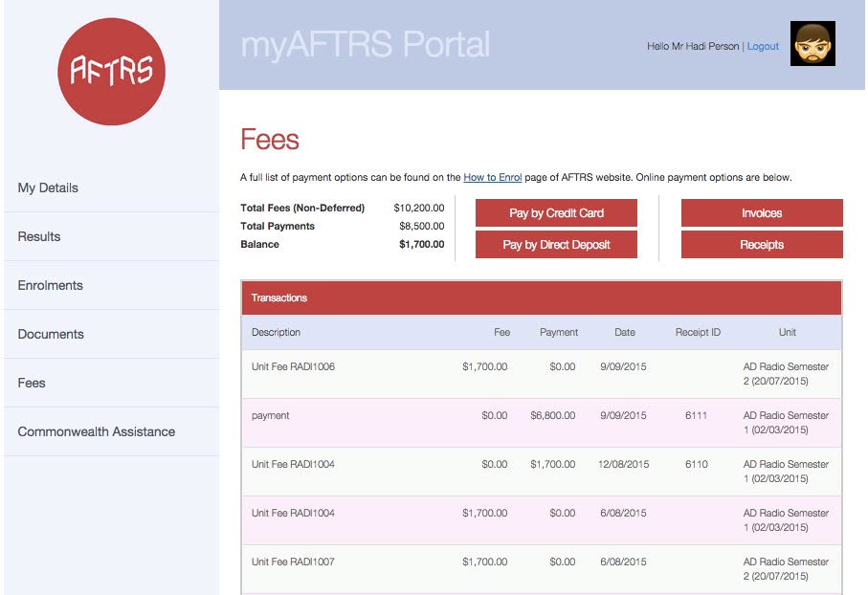
Task: Click the Fees page heading
Action: [270, 139]
